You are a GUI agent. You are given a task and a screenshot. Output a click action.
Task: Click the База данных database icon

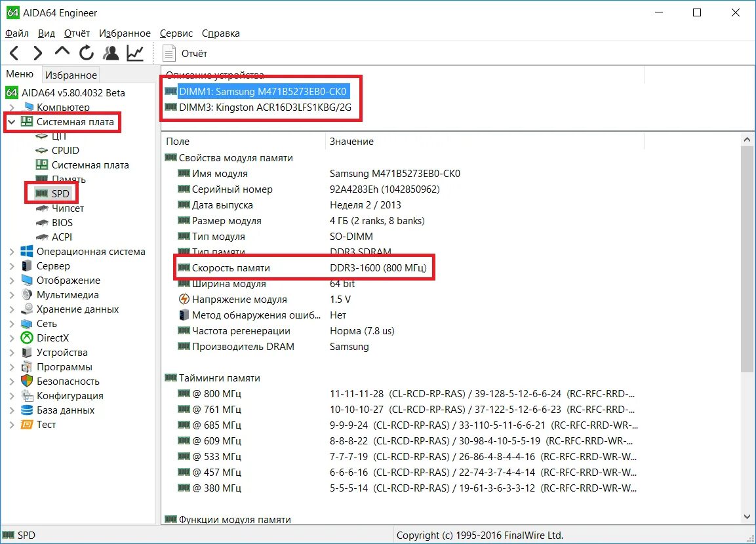pos(27,410)
